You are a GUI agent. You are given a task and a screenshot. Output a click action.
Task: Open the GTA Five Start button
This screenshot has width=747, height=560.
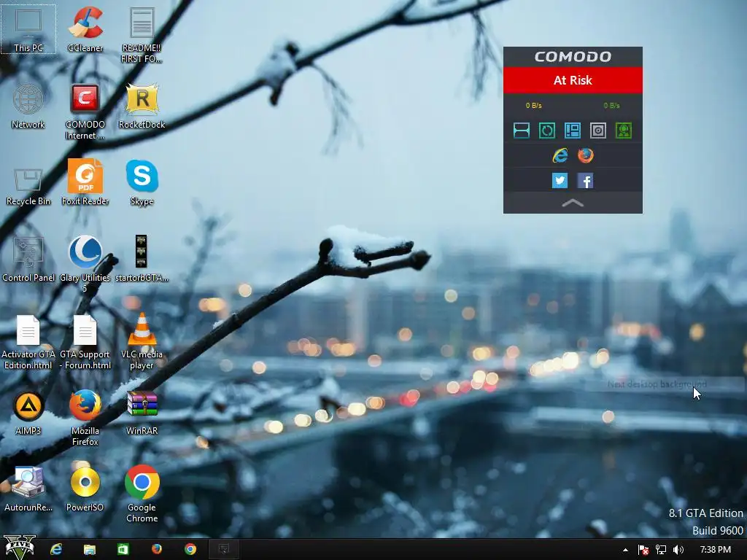tap(20, 548)
